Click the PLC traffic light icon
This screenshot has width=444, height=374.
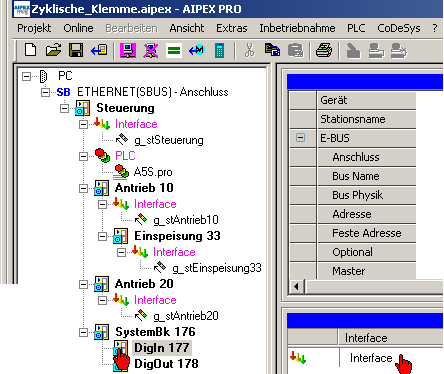(102, 156)
